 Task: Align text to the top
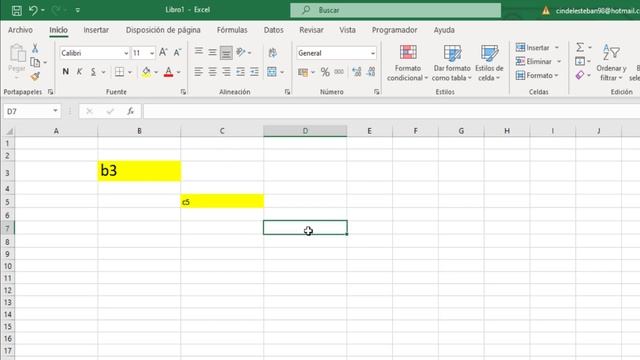[x=199, y=51]
